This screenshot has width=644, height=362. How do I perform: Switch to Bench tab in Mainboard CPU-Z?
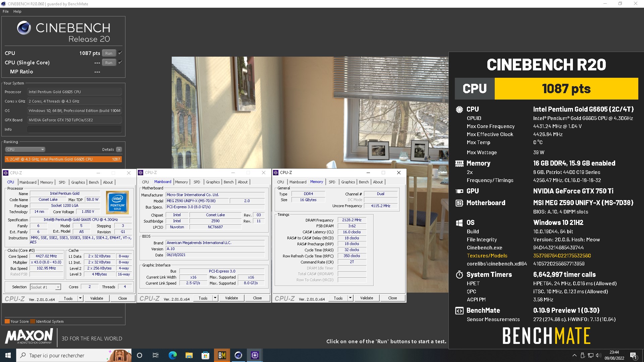[229, 182]
